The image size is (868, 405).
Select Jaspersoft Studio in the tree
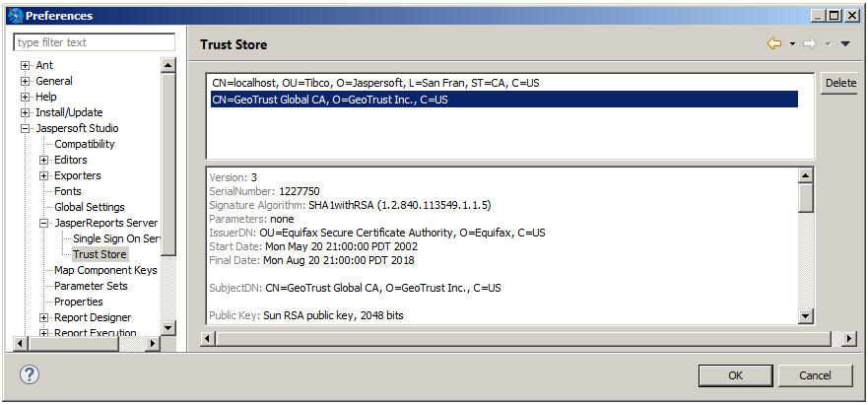(x=77, y=128)
